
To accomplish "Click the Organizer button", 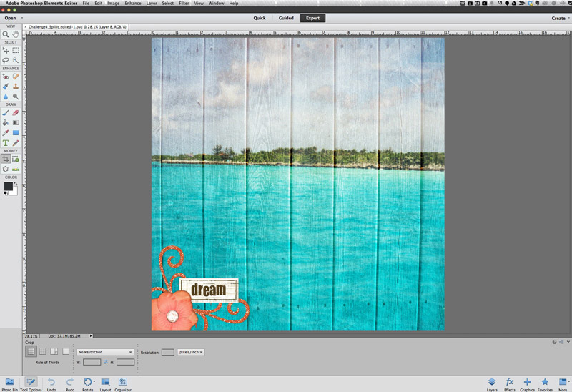I will (123, 382).
